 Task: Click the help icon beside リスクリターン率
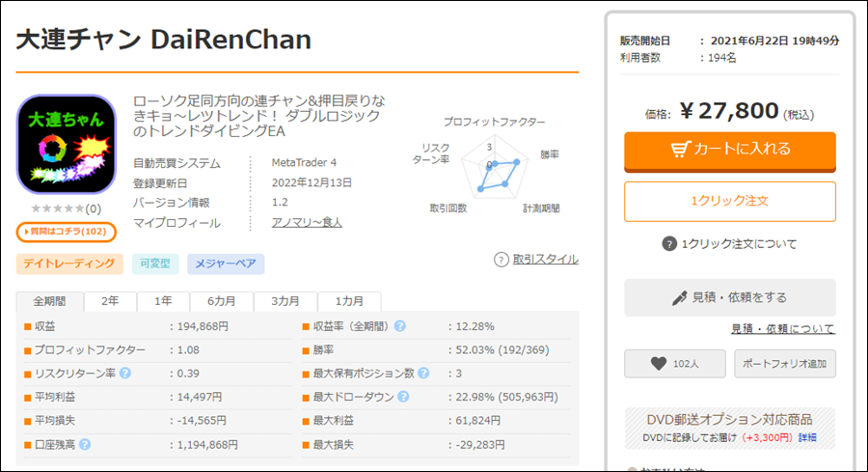pos(125,374)
